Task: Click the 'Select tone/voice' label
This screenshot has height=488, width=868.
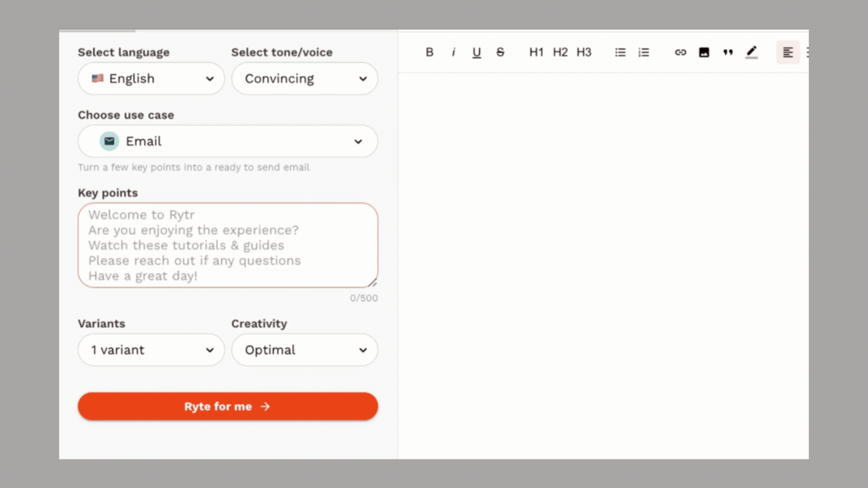Action: coord(281,52)
